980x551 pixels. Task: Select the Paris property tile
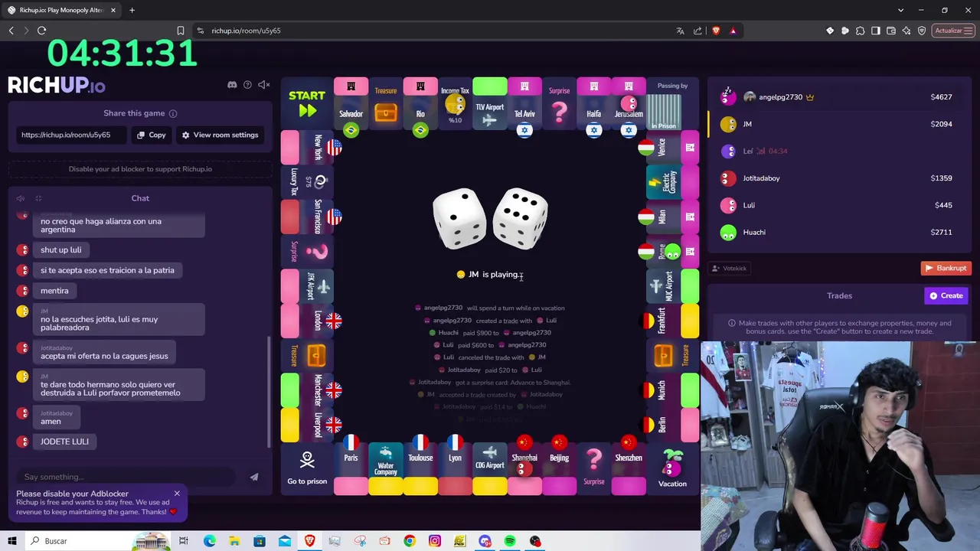pos(351,468)
